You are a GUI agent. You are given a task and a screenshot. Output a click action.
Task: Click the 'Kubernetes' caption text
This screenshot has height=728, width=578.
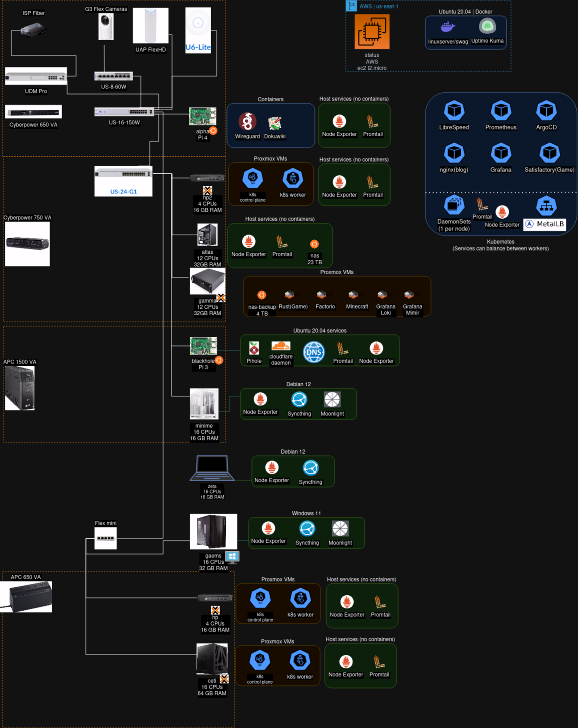coord(501,242)
